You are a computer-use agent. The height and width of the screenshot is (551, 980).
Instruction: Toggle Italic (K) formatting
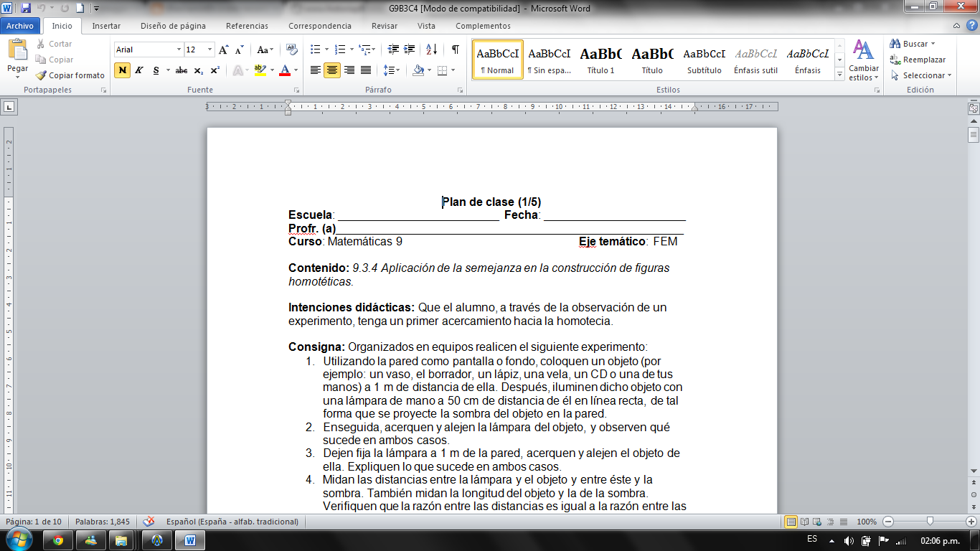pos(139,70)
